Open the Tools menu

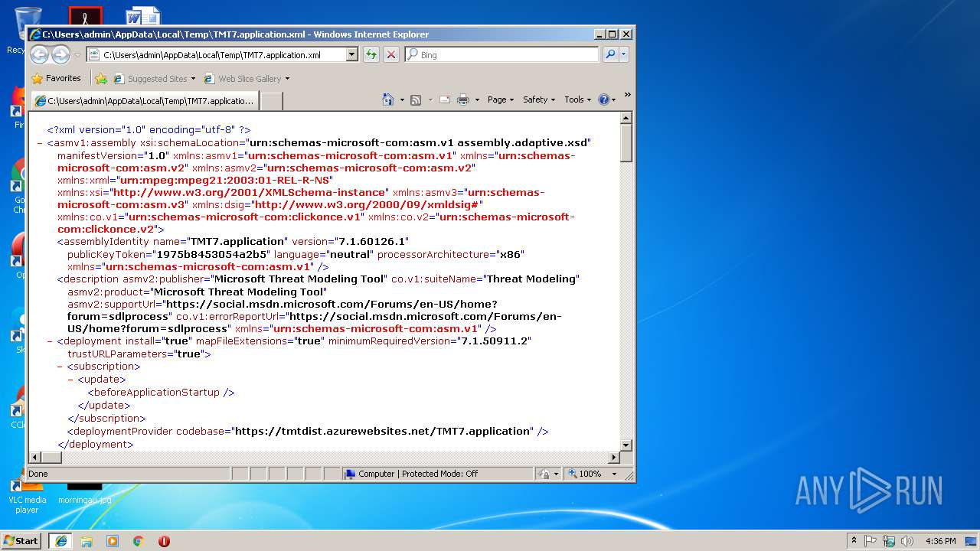tap(578, 99)
